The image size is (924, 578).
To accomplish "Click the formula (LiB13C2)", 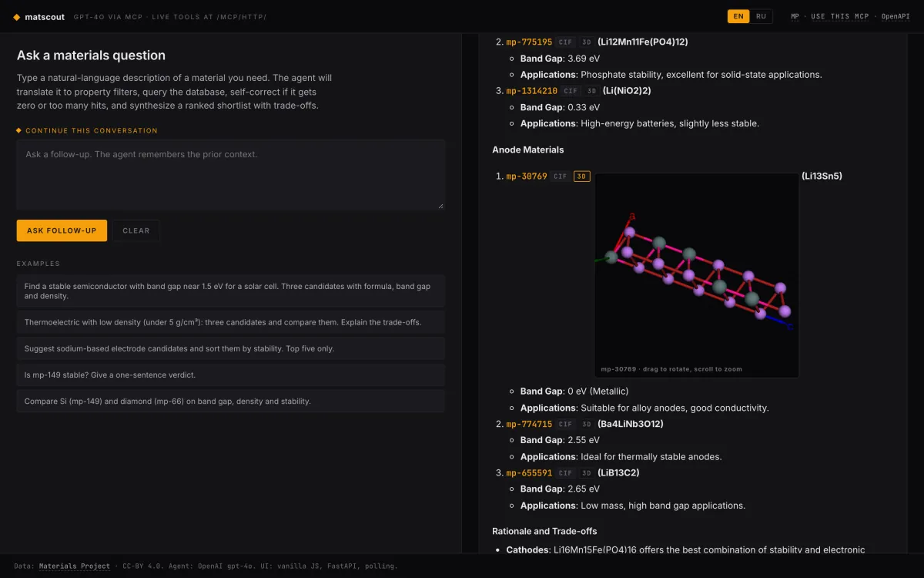I will pos(618,473).
